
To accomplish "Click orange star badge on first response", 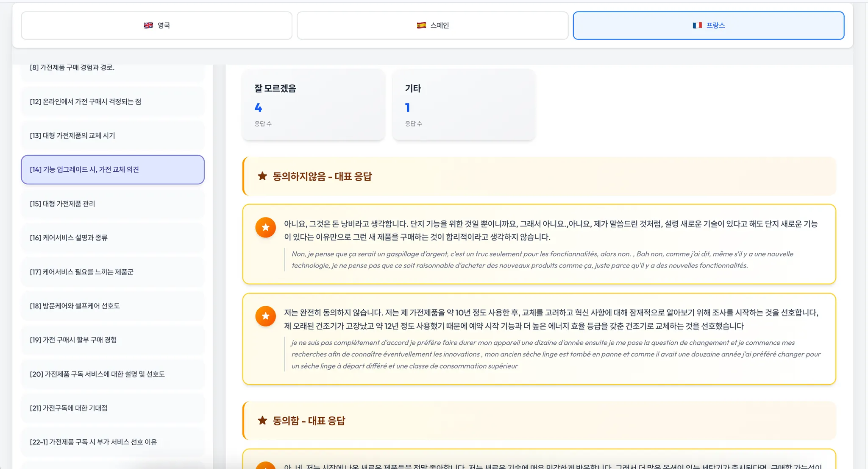I will [266, 227].
